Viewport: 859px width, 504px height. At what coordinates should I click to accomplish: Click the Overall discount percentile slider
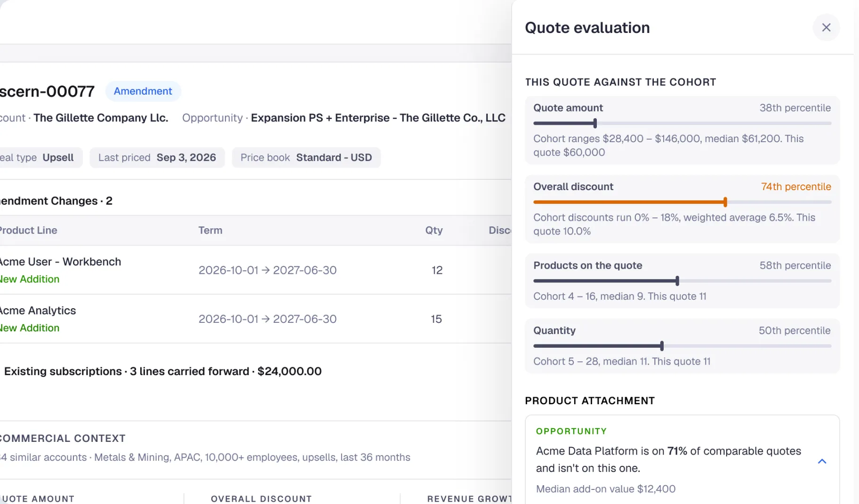(682, 202)
